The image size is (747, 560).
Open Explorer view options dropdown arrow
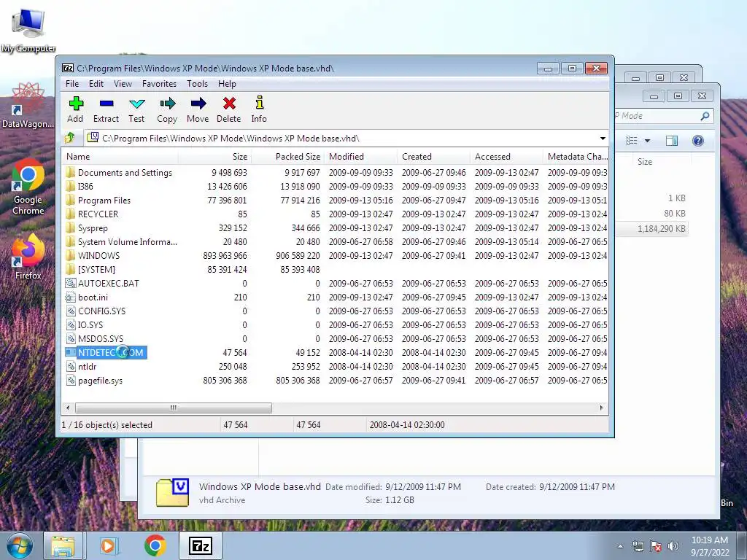tap(647, 141)
